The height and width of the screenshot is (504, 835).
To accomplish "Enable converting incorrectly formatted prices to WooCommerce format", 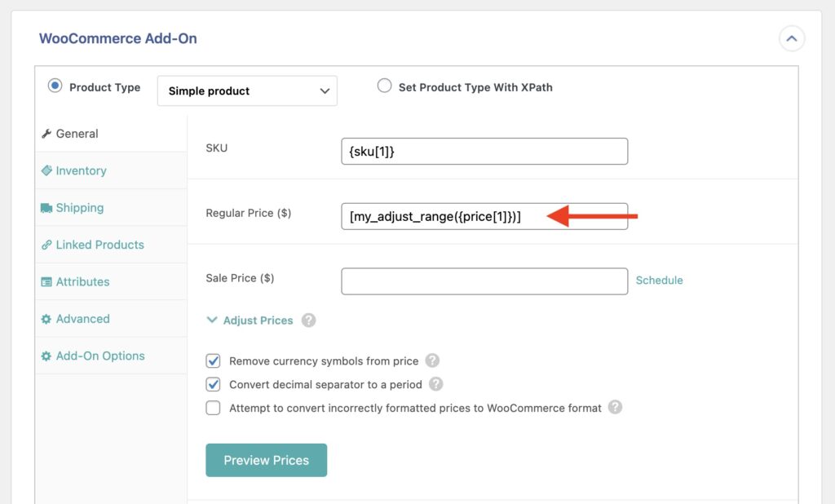I will (213, 407).
